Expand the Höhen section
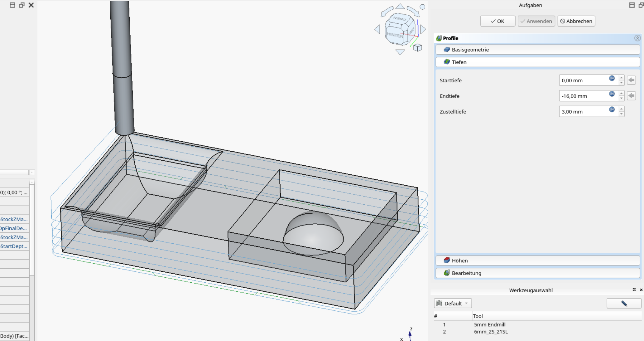The height and width of the screenshot is (341, 644). pyautogui.click(x=537, y=261)
